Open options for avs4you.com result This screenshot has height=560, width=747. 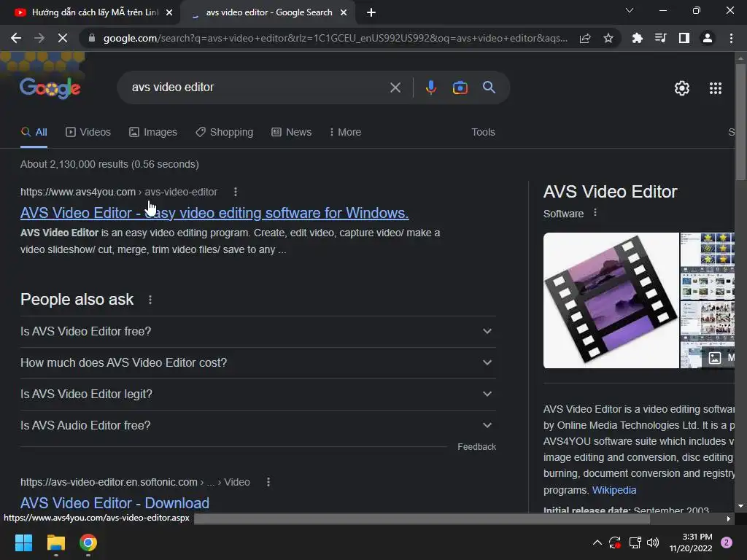tap(236, 192)
